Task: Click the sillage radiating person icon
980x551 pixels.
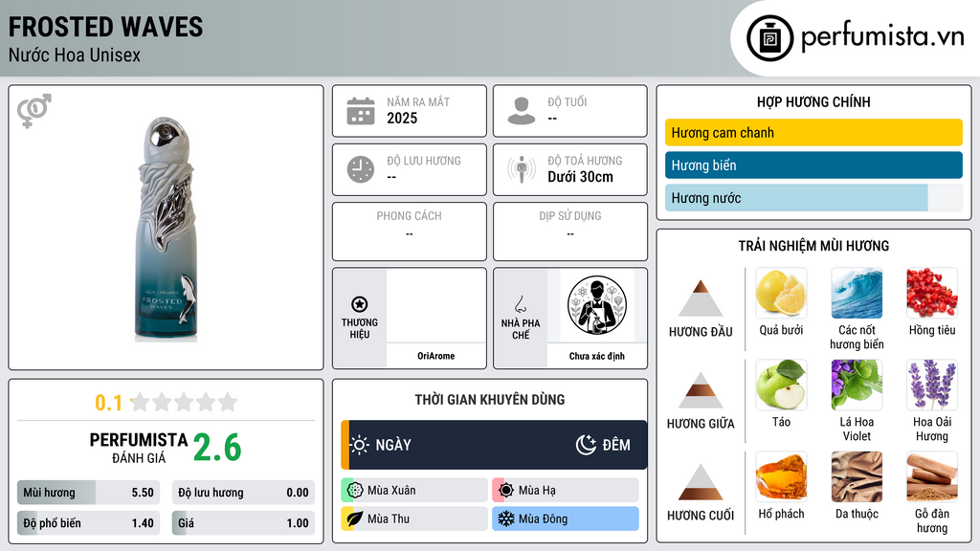Action: 522,169
